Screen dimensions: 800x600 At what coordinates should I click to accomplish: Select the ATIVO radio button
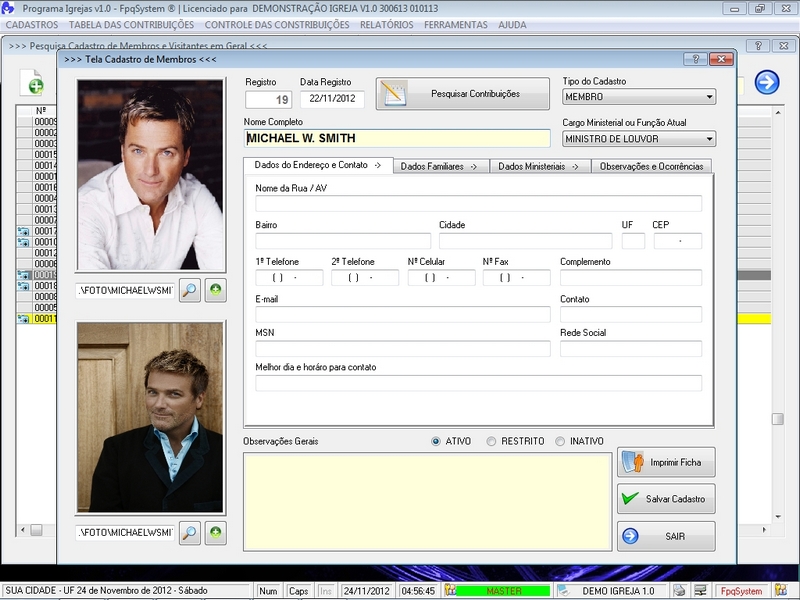436,441
